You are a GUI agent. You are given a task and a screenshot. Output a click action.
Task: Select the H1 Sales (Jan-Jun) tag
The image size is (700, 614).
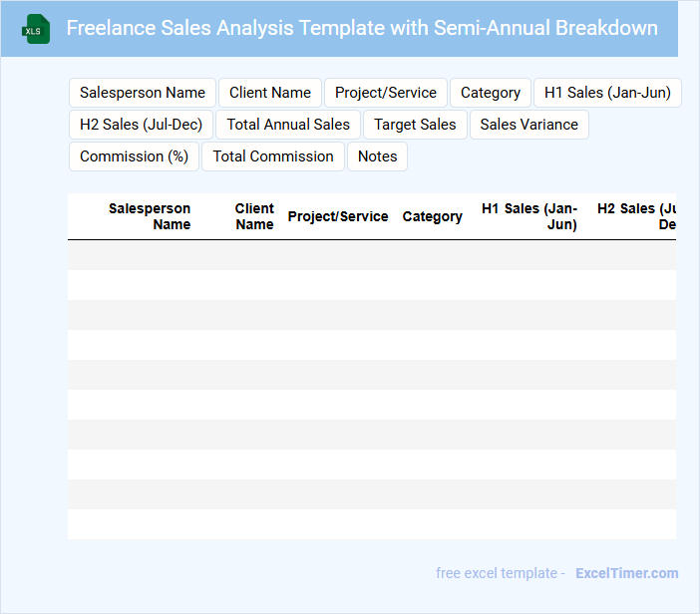click(x=607, y=93)
